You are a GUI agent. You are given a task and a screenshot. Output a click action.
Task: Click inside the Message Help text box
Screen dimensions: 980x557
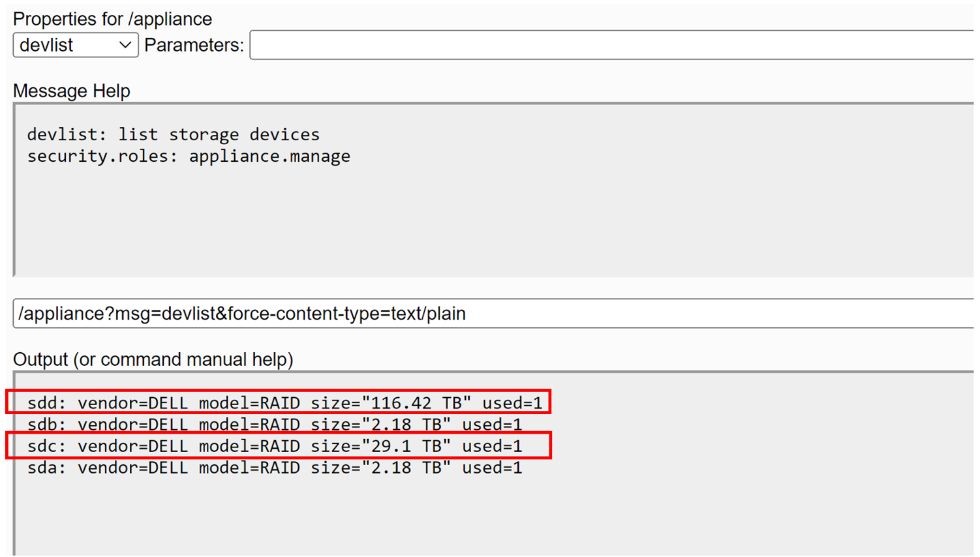click(x=493, y=215)
